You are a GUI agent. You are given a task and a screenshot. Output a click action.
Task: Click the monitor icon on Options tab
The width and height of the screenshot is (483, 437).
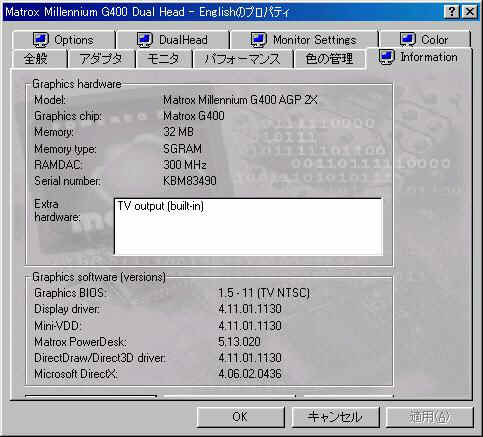41,40
